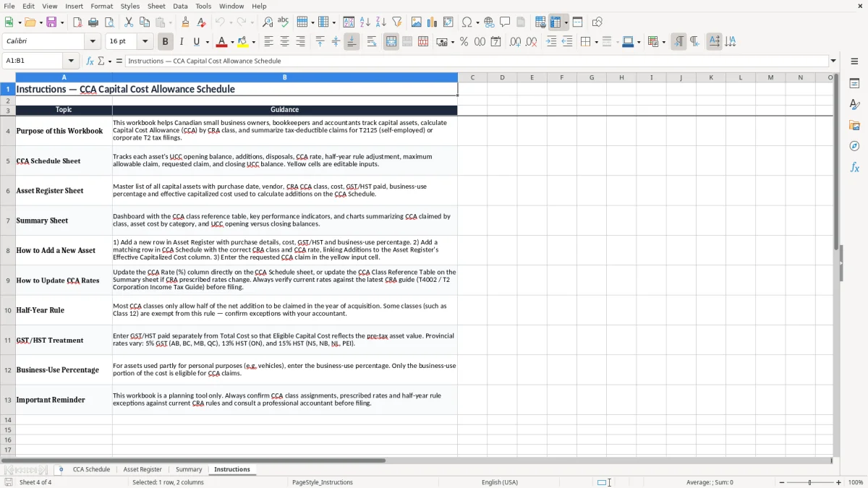Open the Underline style dropdown arrow
The height and width of the screenshot is (488, 868).
coord(207,42)
